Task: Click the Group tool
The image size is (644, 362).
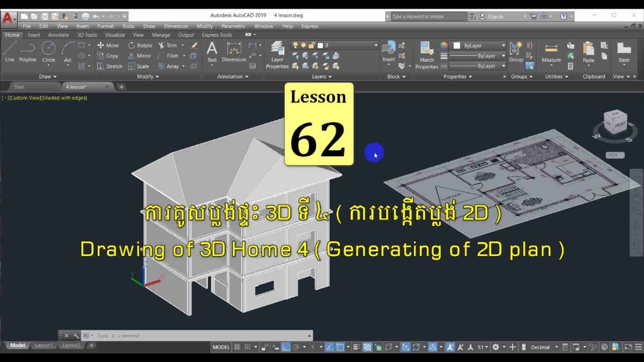Action: [x=516, y=52]
